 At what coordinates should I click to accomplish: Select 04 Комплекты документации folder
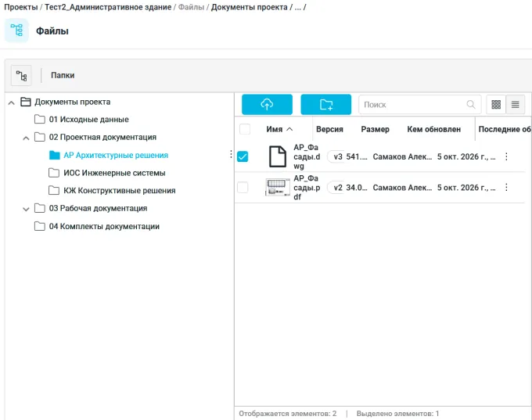tap(104, 226)
